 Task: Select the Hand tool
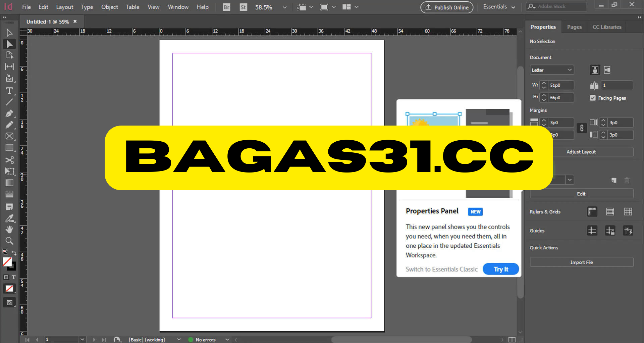[x=9, y=230]
